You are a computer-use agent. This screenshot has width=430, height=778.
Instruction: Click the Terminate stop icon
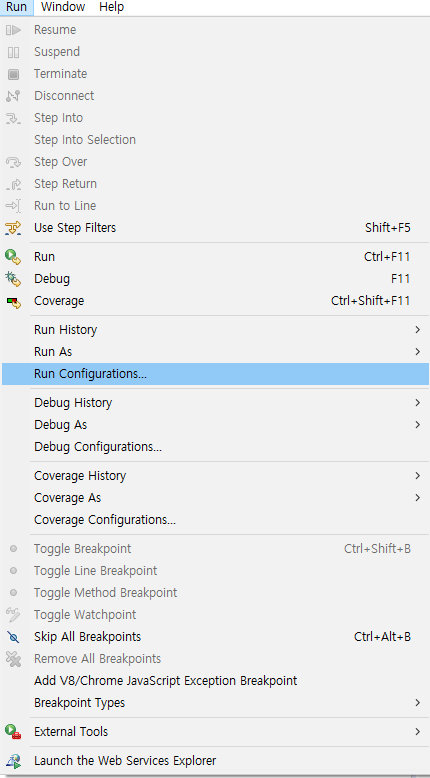click(x=13, y=74)
